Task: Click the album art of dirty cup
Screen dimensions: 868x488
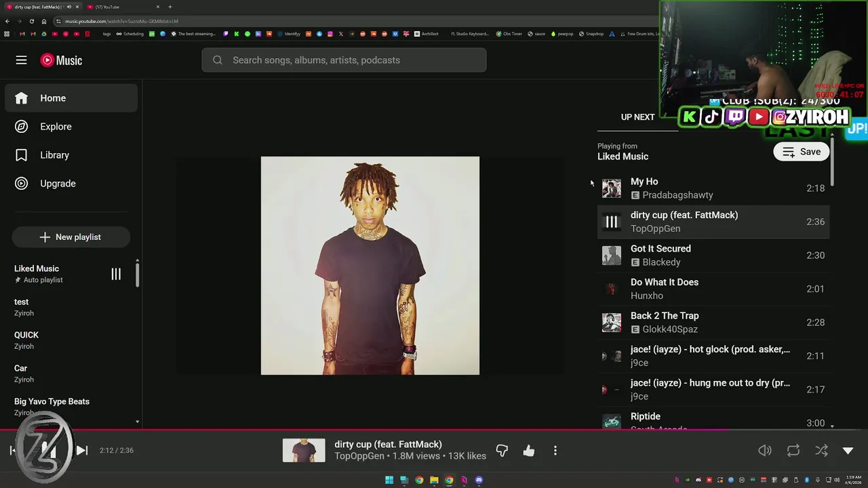Action: click(370, 266)
